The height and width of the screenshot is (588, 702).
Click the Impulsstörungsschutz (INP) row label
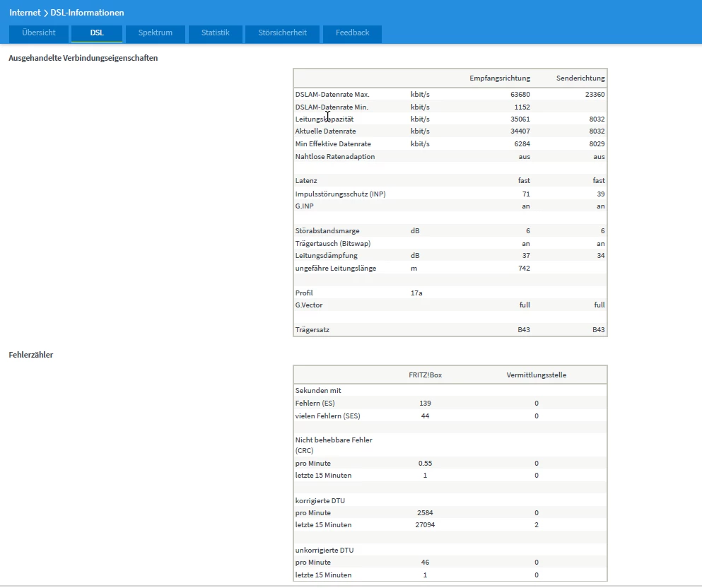[340, 194]
